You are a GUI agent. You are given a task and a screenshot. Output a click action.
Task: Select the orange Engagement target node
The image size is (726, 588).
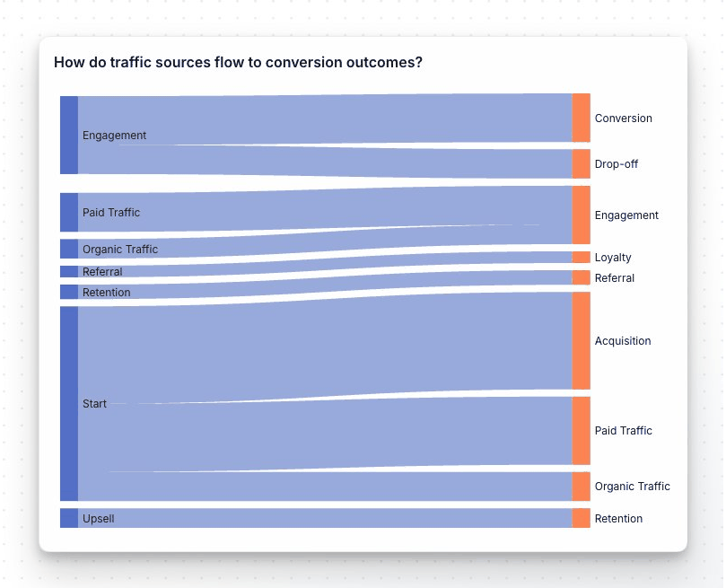click(582, 215)
